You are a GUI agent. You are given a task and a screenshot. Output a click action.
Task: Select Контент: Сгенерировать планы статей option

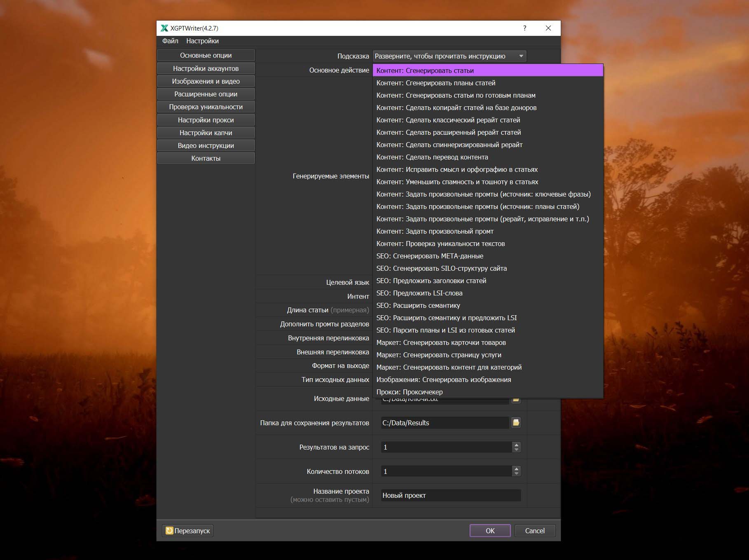click(x=435, y=83)
